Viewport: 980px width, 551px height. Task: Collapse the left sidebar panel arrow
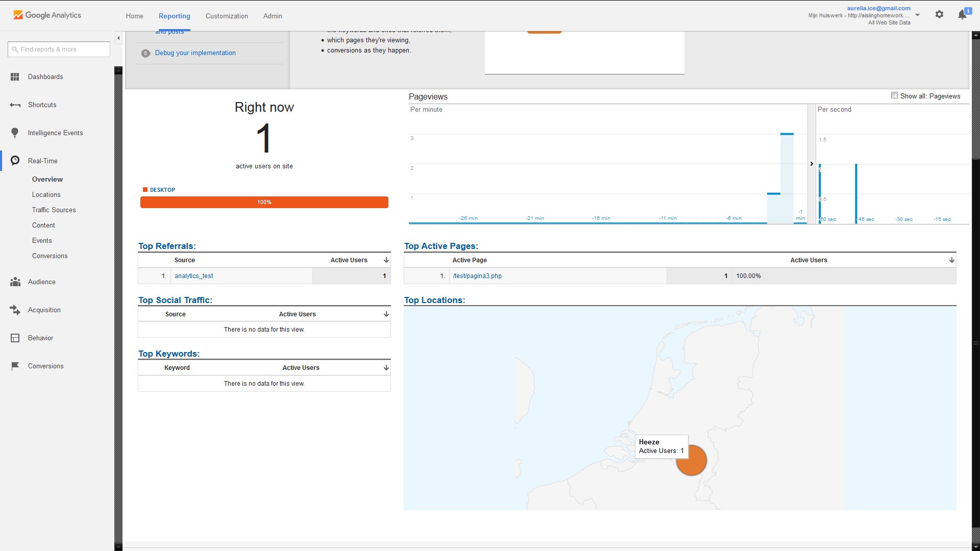[x=118, y=38]
